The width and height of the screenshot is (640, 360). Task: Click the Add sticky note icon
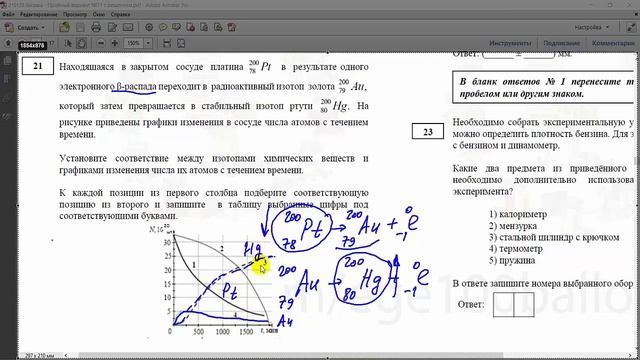pyautogui.click(x=163, y=27)
